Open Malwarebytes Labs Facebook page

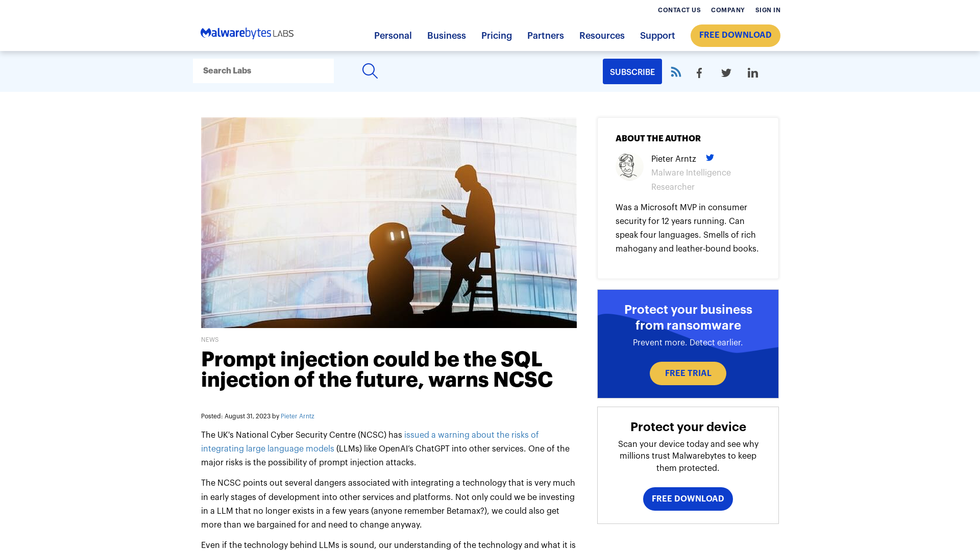click(x=699, y=72)
